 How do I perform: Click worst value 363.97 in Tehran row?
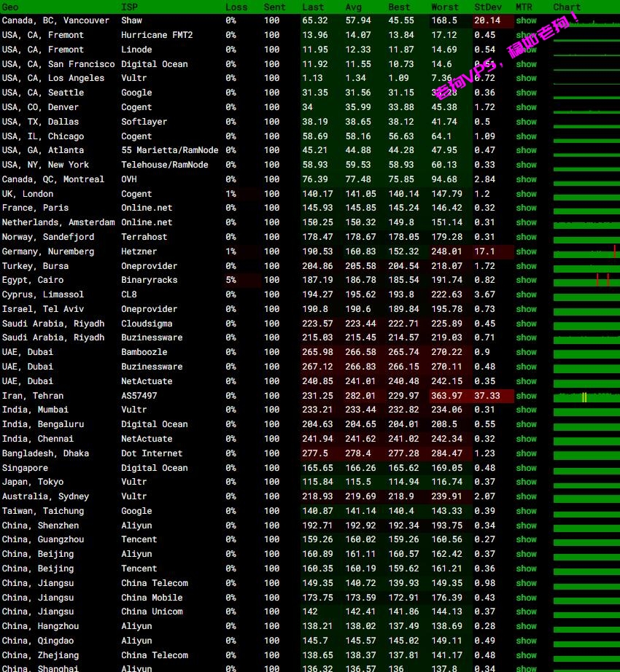pos(447,396)
